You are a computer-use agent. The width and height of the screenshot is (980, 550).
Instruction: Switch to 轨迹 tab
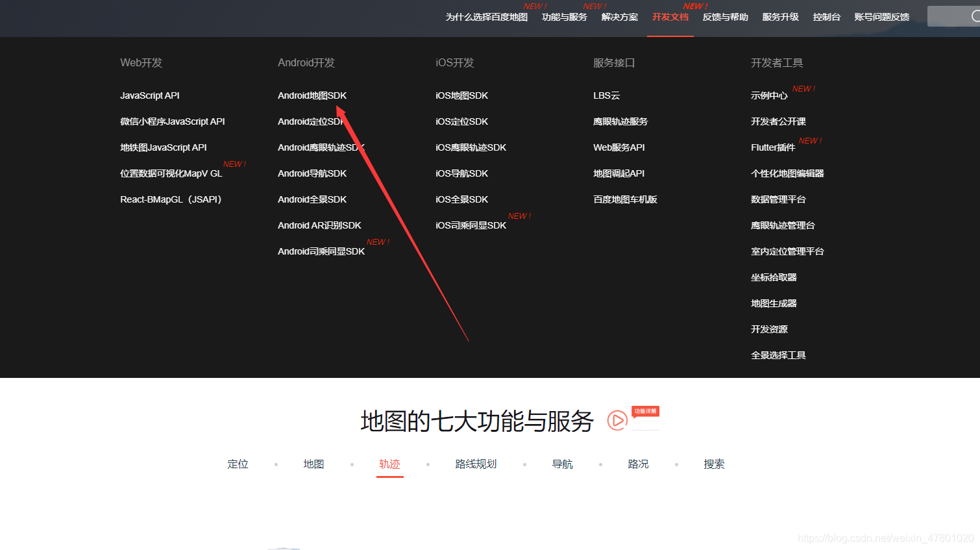pos(389,464)
